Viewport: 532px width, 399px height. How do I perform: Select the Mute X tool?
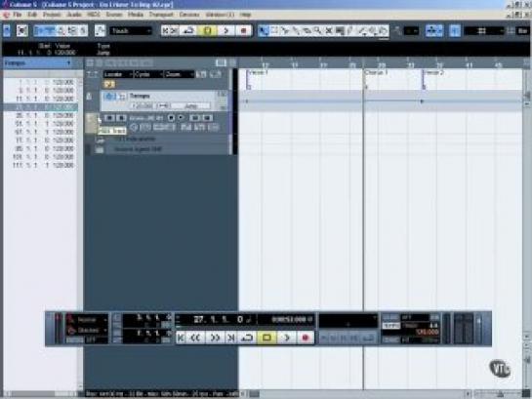(328, 31)
